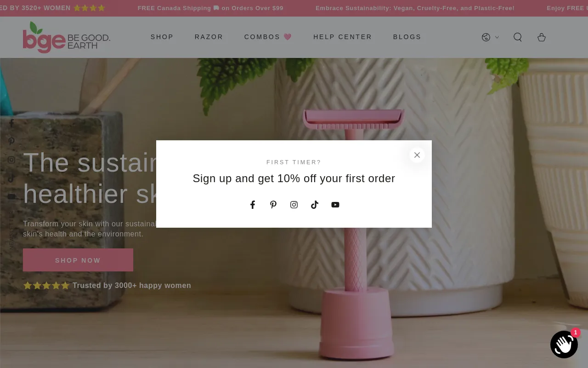
Task: Click the Free Canada Shipping announcement
Action: point(210,8)
